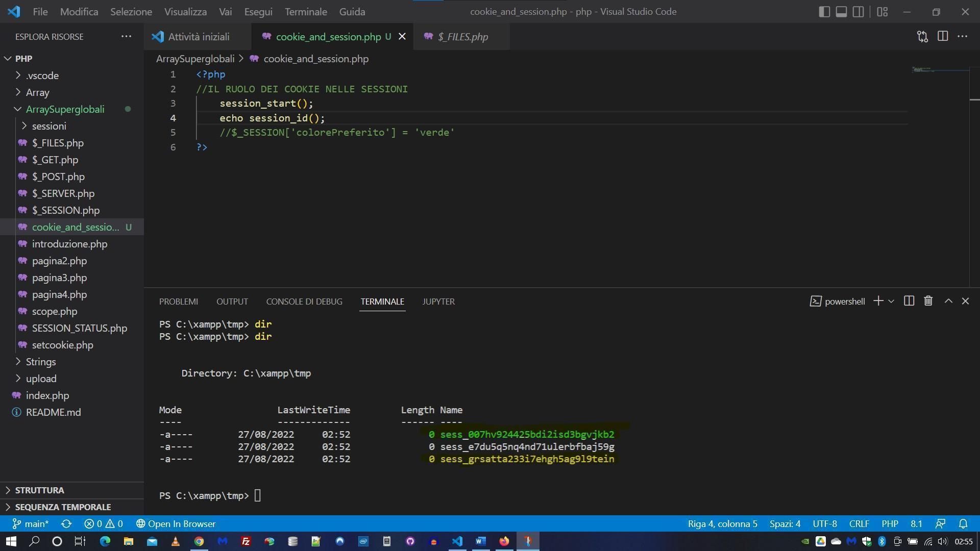Image resolution: width=980 pixels, height=551 pixels.
Task: Change encoding via UTF-8 status item
Action: (x=825, y=524)
